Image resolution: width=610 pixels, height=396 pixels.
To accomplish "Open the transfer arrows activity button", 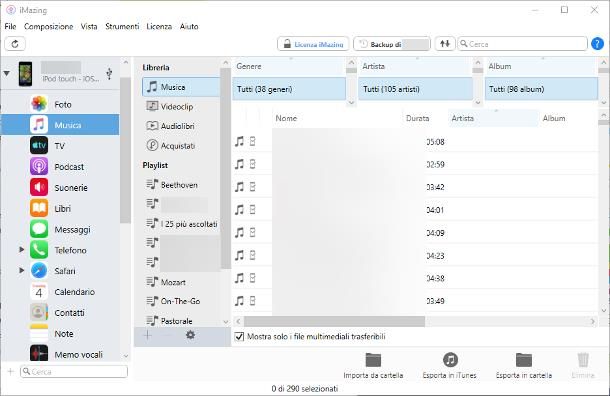I will click(x=445, y=44).
